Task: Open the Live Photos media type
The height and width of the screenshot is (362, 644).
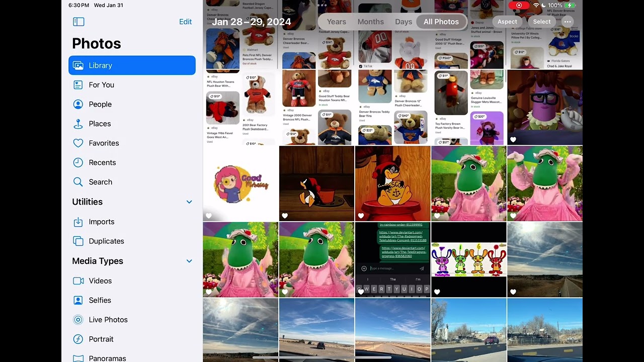Action: pyautogui.click(x=132, y=320)
